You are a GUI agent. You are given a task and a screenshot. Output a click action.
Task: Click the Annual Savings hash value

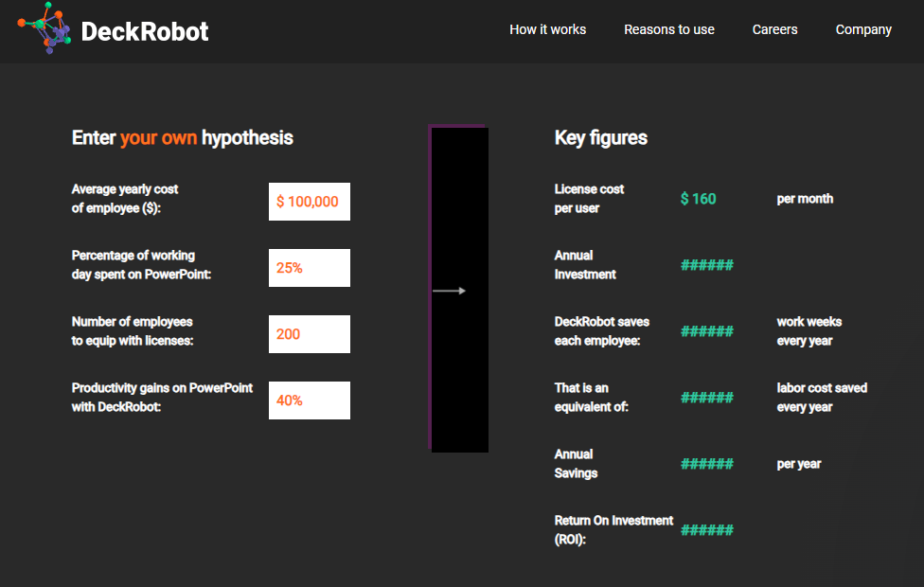tap(707, 464)
